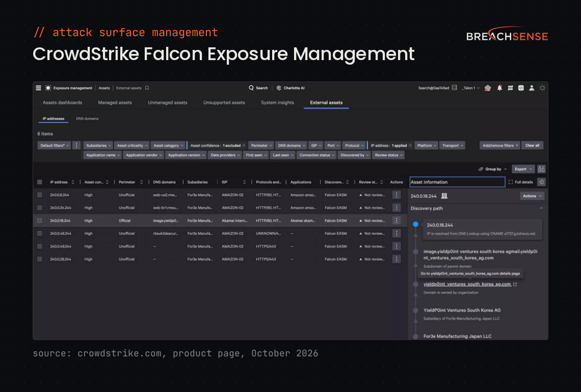Screen dimensions: 581x392
Task: Open row actions menu for 240.0.48.244
Action: pos(397,234)
